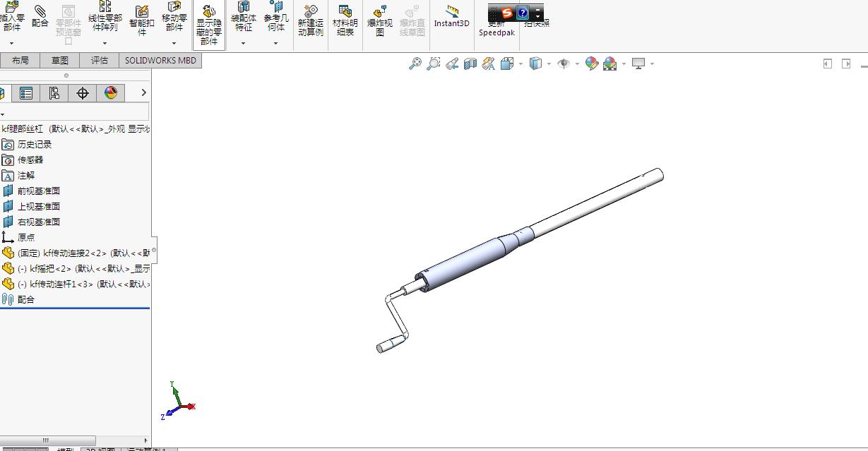Switch to SOLIDWORKS MBD tab

pos(160,61)
